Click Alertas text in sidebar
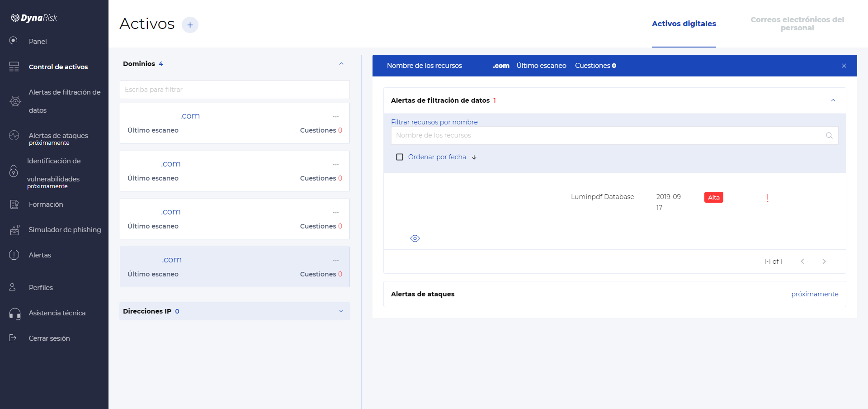868x409 pixels. tap(40, 255)
